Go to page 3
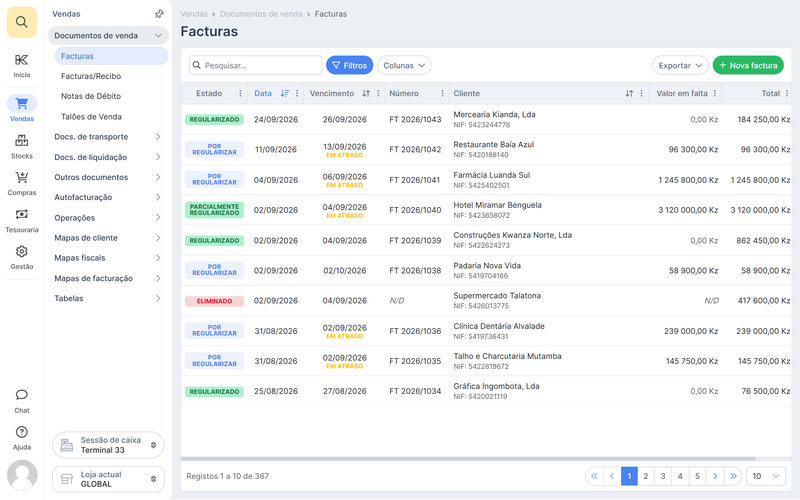Image resolution: width=800 pixels, height=500 pixels. click(x=663, y=476)
